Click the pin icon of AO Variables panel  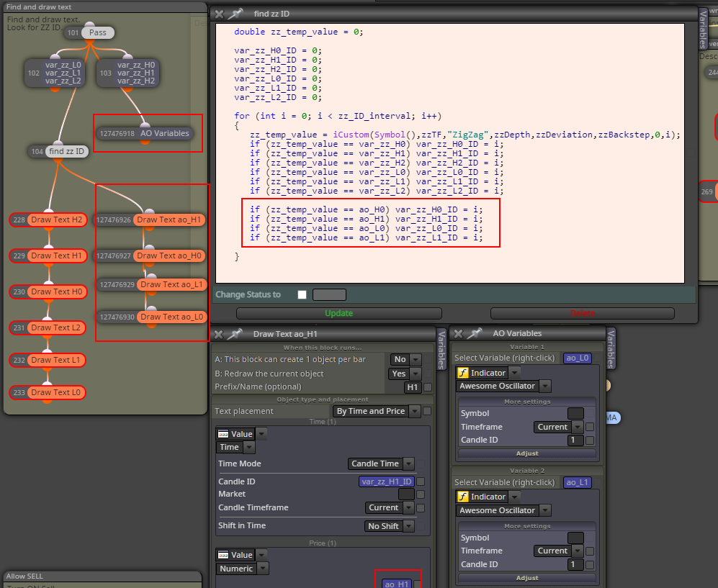pos(475,333)
